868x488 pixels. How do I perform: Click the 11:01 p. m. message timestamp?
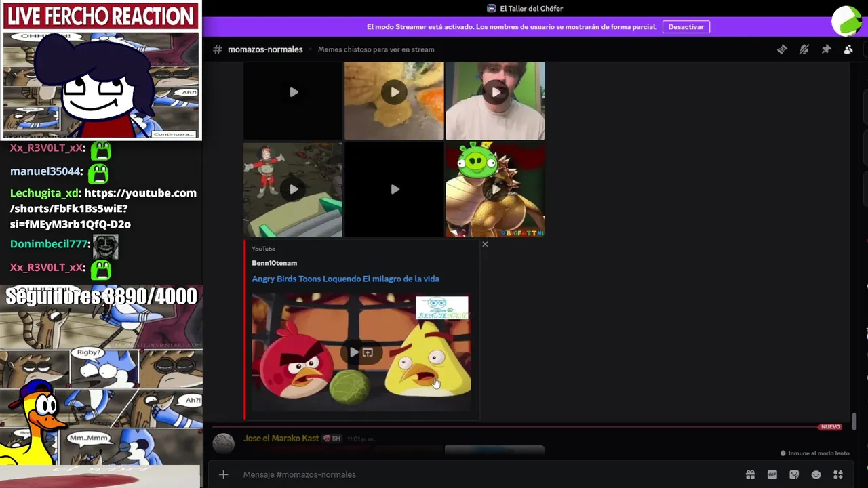pos(361,439)
